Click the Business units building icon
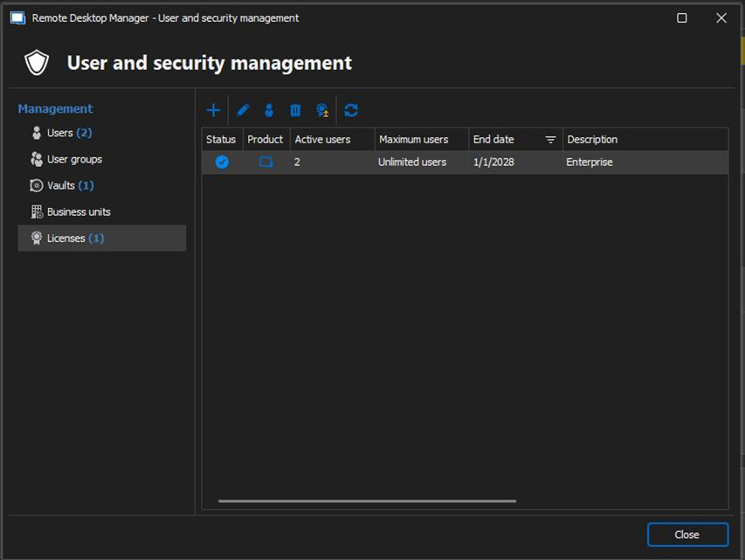This screenshot has height=560, width=745. (x=37, y=211)
